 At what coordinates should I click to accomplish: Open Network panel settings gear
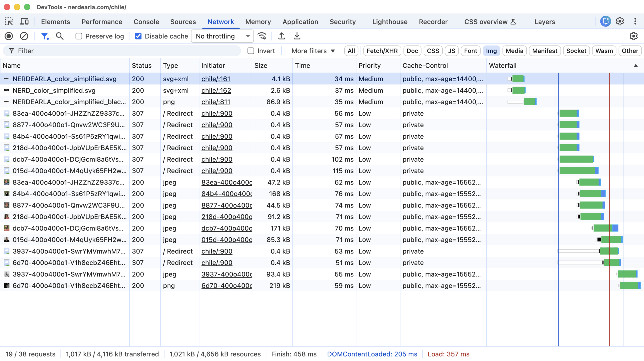point(633,36)
